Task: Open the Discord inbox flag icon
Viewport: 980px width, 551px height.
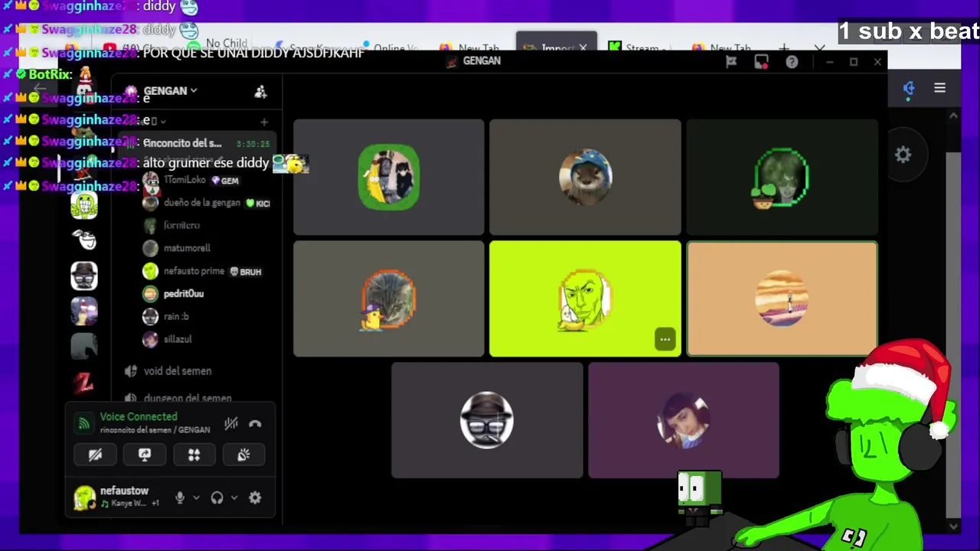Action: 731,62
